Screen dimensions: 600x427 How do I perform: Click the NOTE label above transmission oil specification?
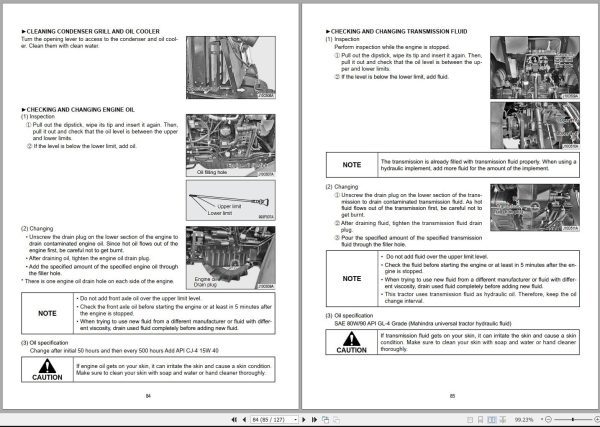[352, 279]
